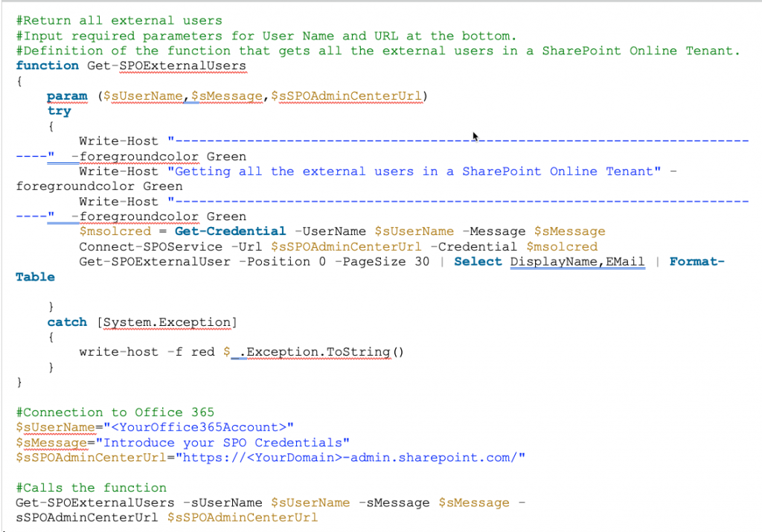Click the 'param' keyword

tap(67, 96)
